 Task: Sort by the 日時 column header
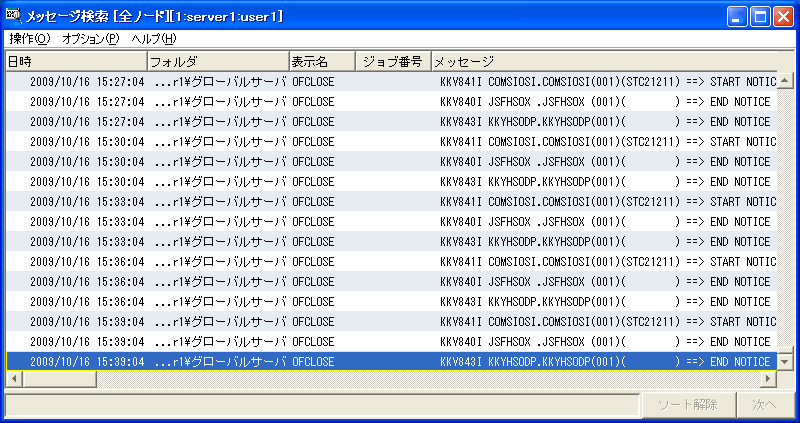pos(76,62)
